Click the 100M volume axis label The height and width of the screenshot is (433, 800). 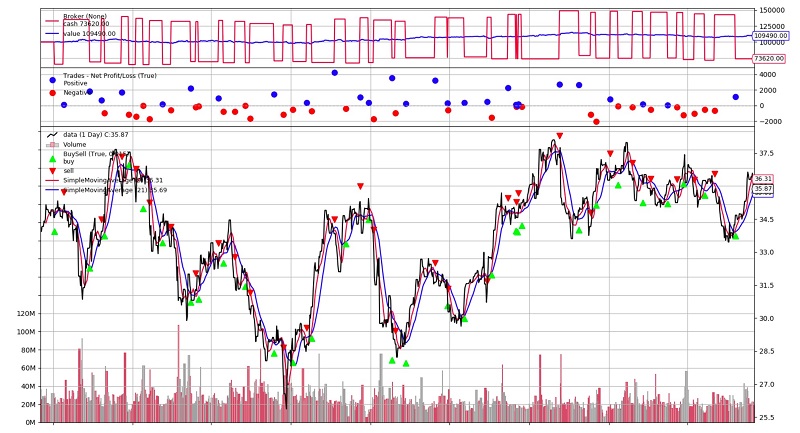[26, 332]
